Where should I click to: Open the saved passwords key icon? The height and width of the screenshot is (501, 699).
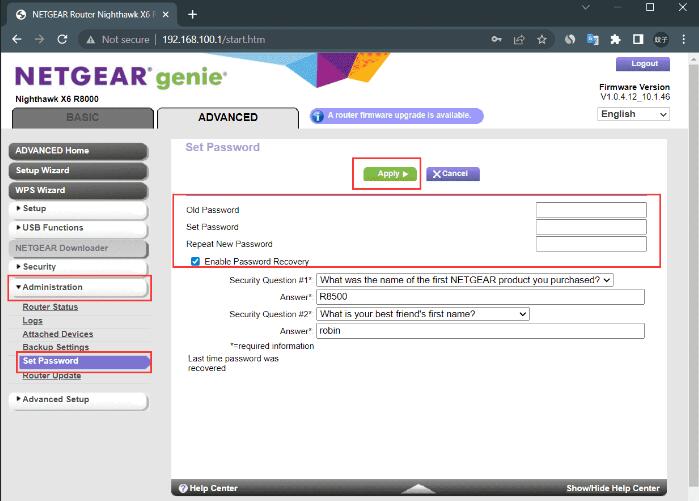pos(496,39)
